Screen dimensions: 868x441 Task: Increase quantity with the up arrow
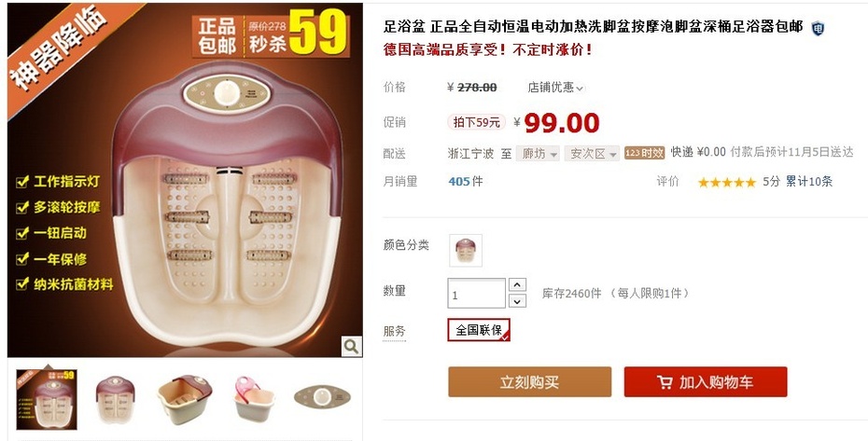coord(516,285)
